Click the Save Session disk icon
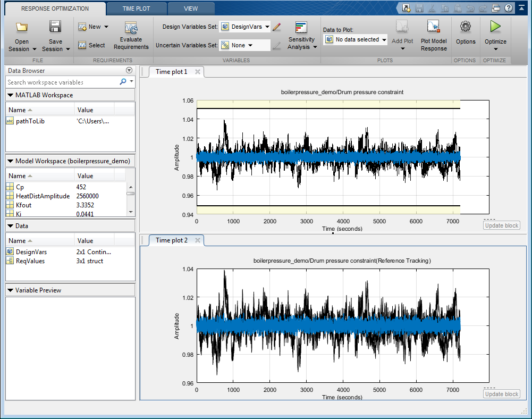Image resolution: width=532 pixels, height=419 pixels. (55, 27)
